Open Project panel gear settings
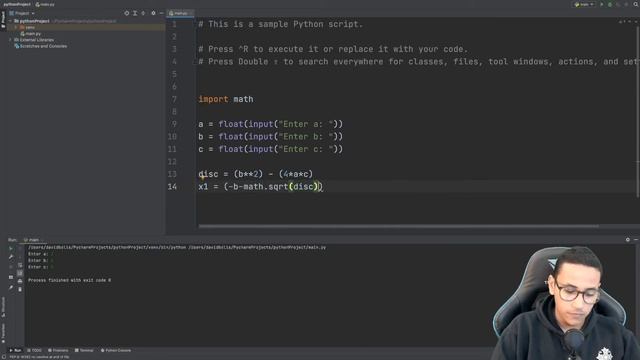Image resolution: width=640 pixels, height=360 pixels. 153,13
